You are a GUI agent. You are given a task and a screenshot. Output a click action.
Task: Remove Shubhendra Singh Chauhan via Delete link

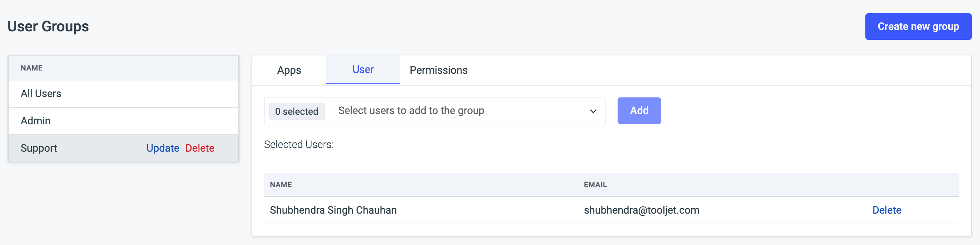click(x=886, y=210)
